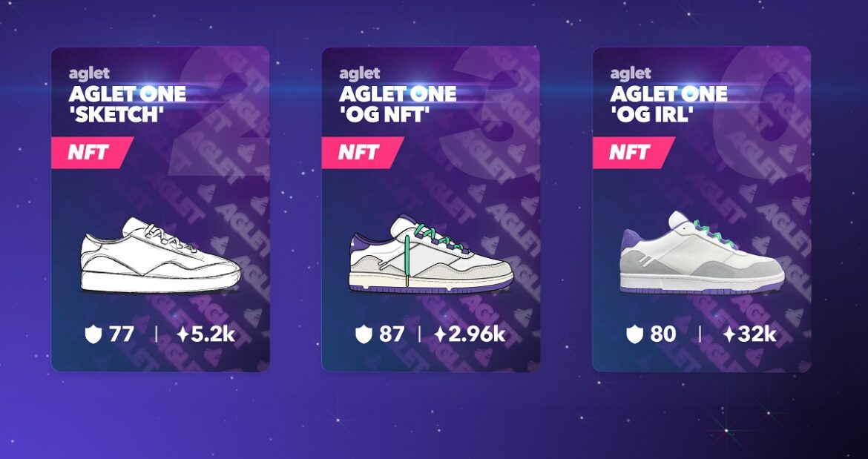
Task: Open the AGLET ONE 'OG IRL' title
Action: tap(668, 104)
